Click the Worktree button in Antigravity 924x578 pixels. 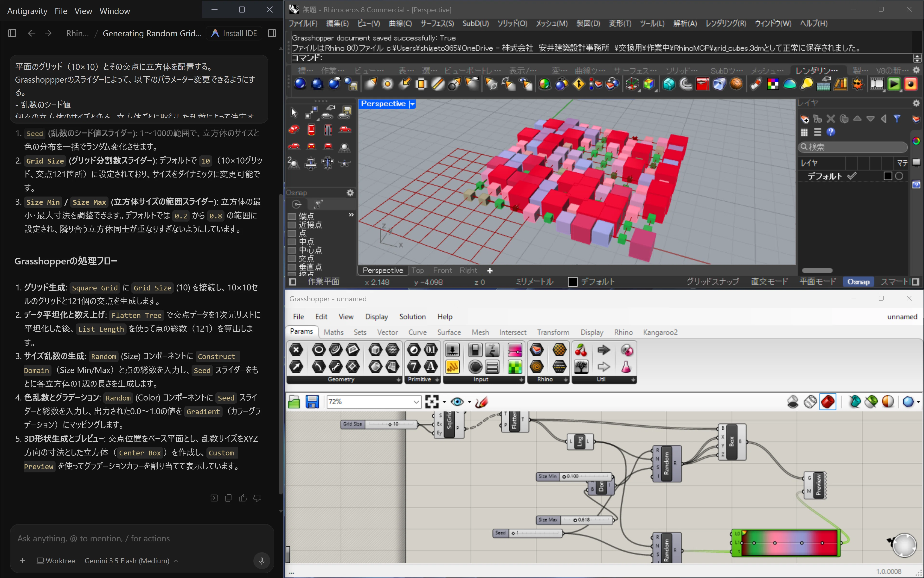click(x=56, y=561)
